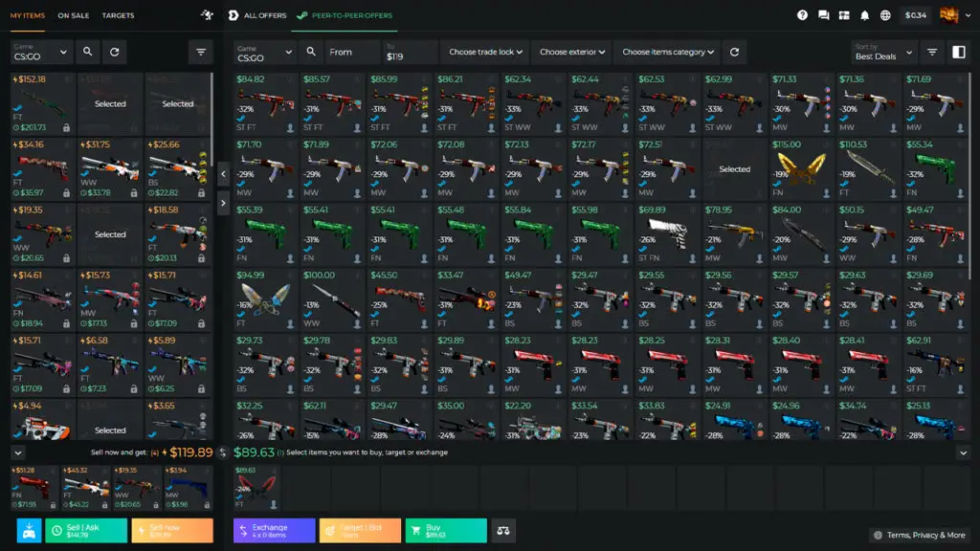Open the Choose trade lock dropdown
This screenshot has width=980, height=551.
tap(485, 53)
